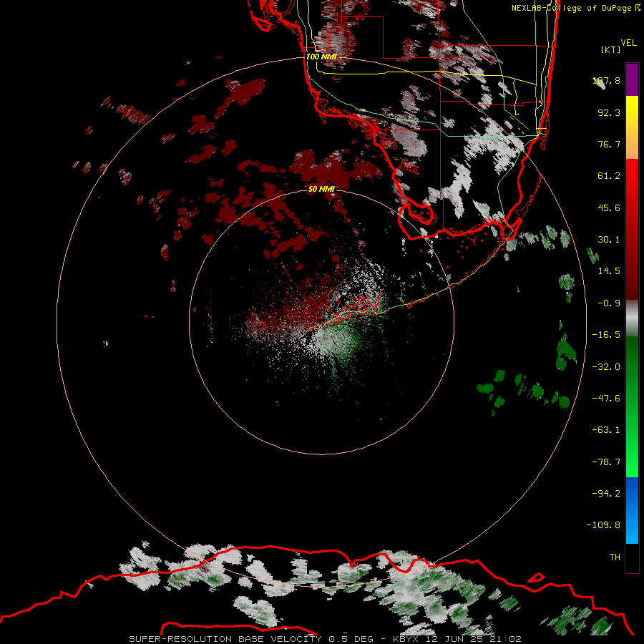Select the VEL legend title

pyautogui.click(x=628, y=43)
